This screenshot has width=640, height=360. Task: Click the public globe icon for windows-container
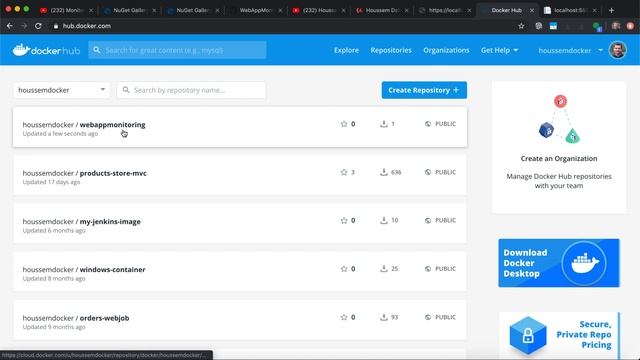pos(428,269)
